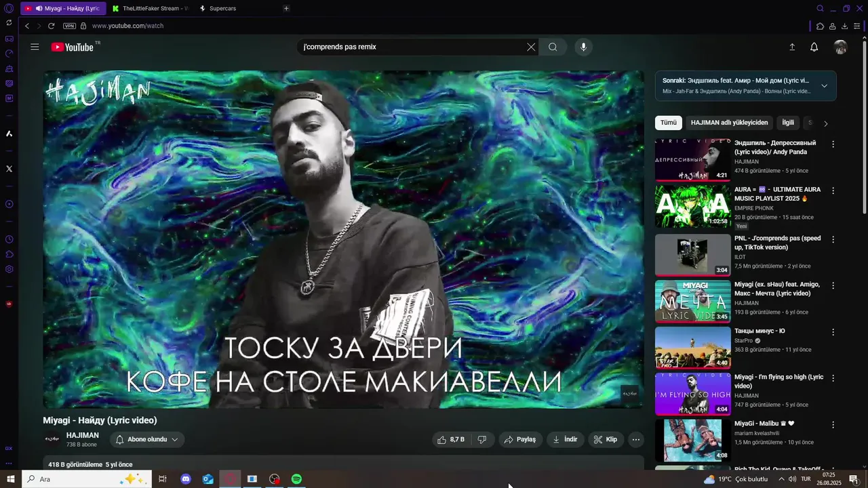Open a new browser tab with plus
The image size is (868, 488).
pos(286,8)
